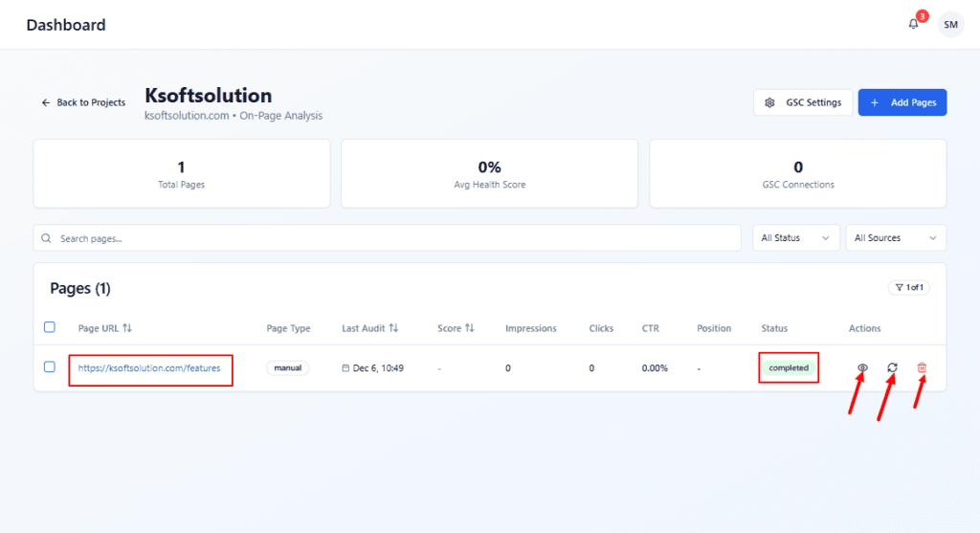The width and height of the screenshot is (980, 533).
Task: Go Back to Projects
Action: pyautogui.click(x=83, y=102)
